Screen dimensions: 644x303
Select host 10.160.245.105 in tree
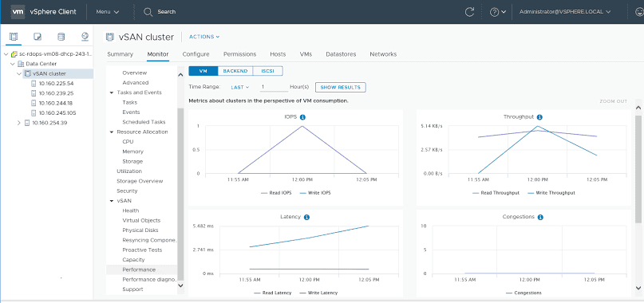57,113
